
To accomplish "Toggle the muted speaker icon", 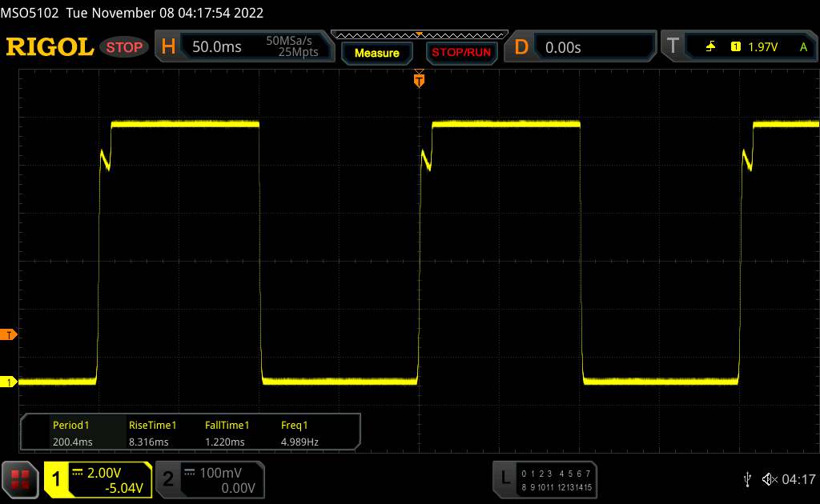I will pyautogui.click(x=770, y=479).
